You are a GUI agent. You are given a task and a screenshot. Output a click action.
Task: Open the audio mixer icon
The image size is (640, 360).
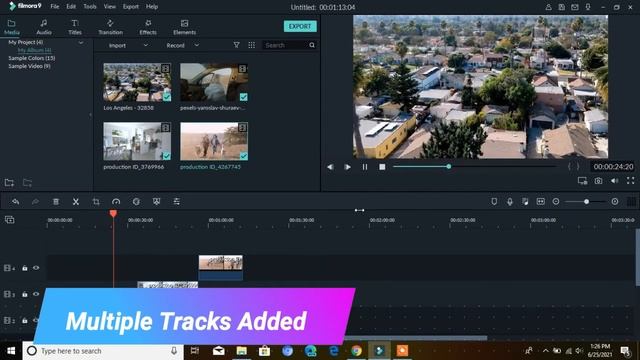point(525,202)
